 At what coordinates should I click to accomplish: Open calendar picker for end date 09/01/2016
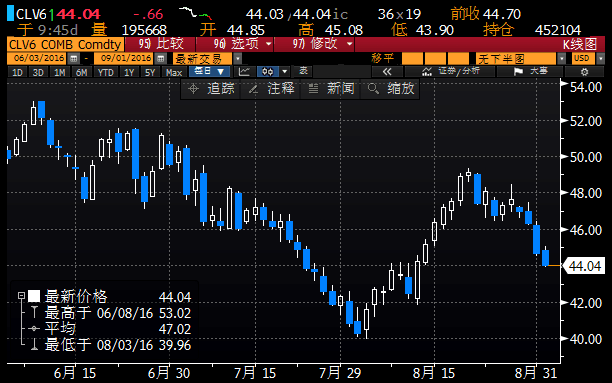point(160,59)
